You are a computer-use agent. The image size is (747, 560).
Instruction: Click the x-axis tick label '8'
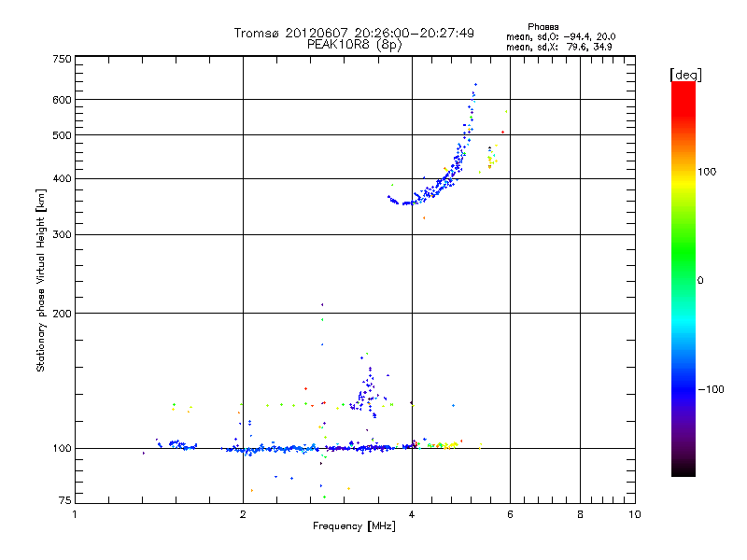tap(580, 515)
